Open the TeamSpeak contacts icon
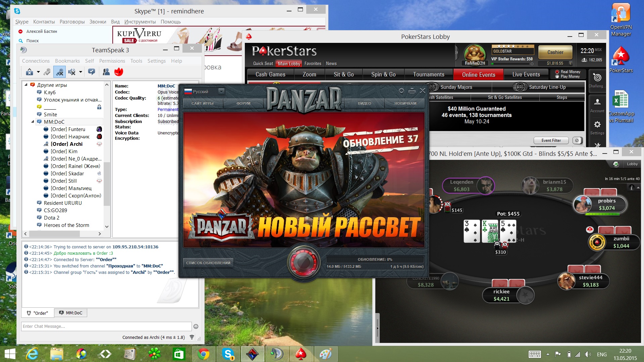 (x=106, y=72)
